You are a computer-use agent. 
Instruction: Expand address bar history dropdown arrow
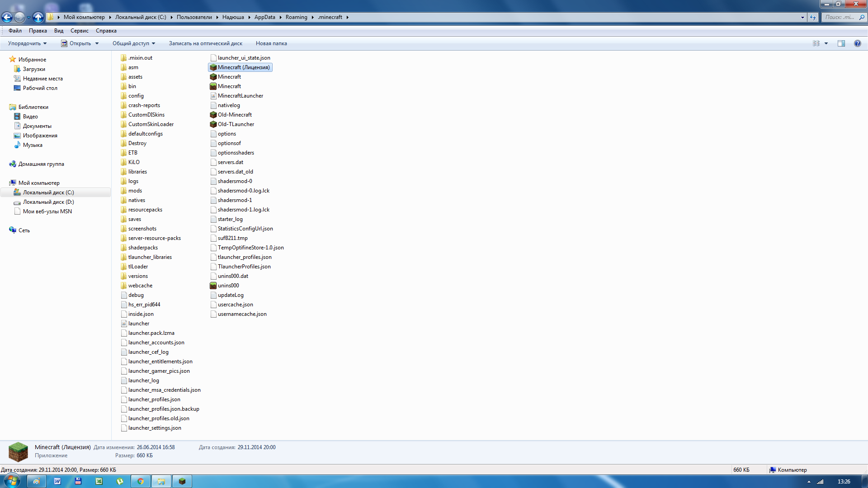(x=802, y=17)
